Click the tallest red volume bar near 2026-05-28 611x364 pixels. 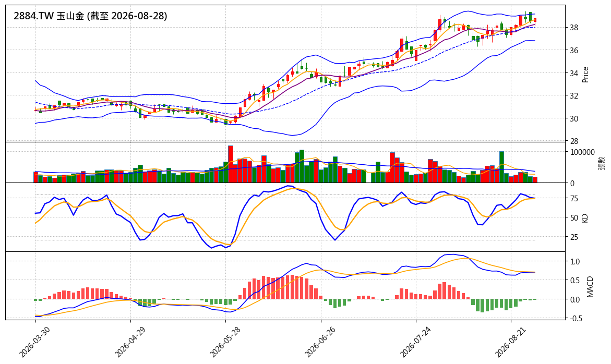tap(230, 164)
